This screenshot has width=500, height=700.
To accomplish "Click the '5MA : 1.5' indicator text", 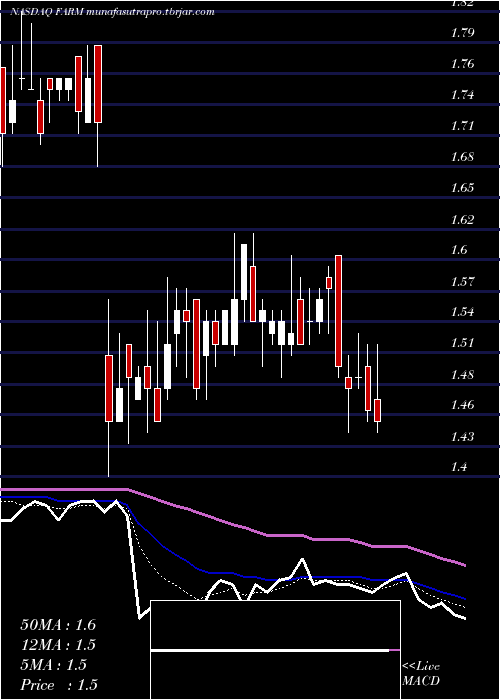I will point(54,665).
